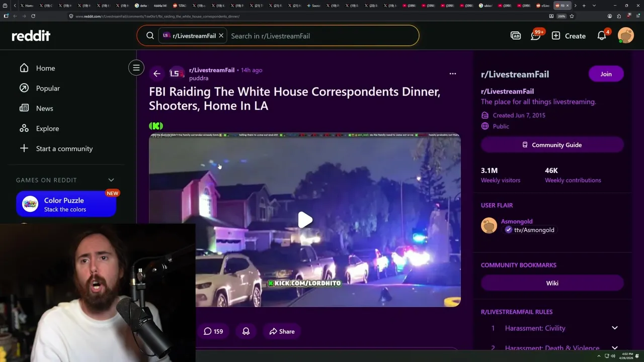Expand the Harassment: Civility rule

pos(614,328)
